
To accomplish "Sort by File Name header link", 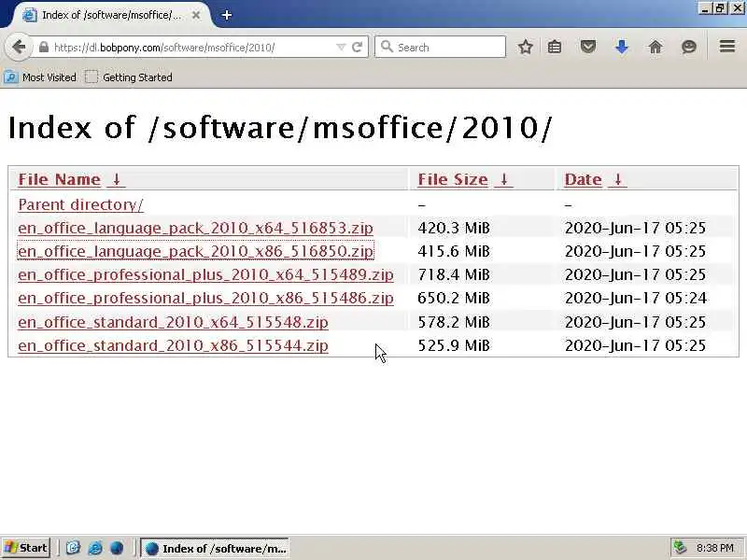I will coord(59,179).
